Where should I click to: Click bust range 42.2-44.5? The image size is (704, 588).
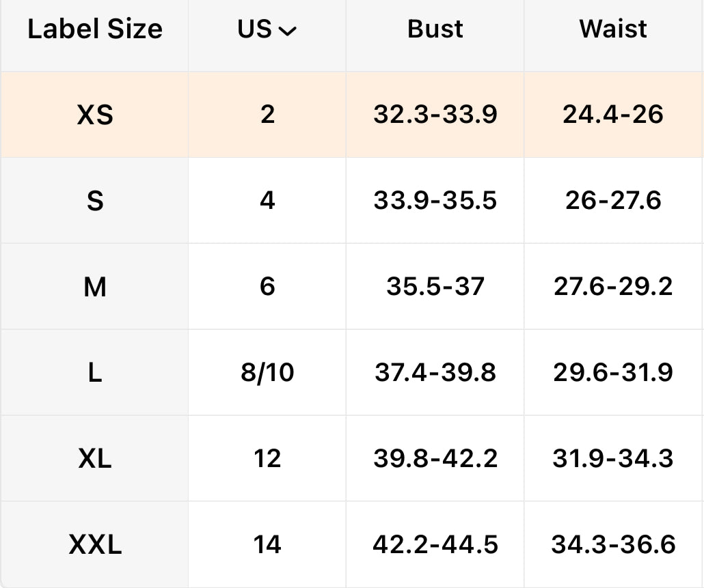[x=435, y=545]
